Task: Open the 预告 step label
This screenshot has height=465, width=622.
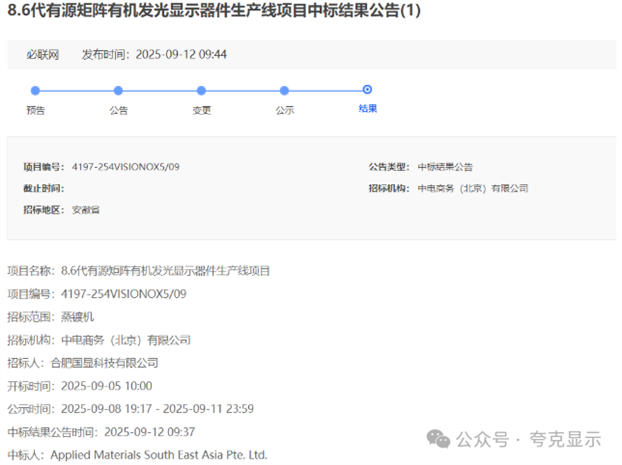Action: point(35,110)
